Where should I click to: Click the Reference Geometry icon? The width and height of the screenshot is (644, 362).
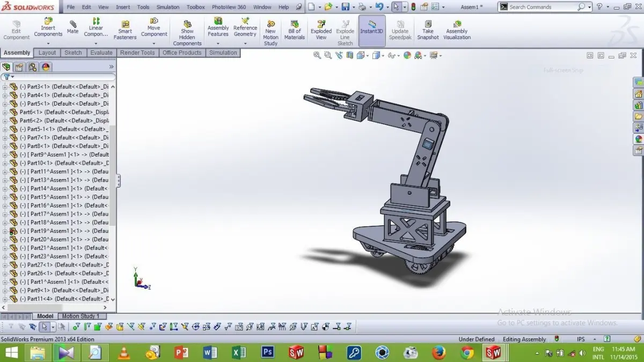245,21
